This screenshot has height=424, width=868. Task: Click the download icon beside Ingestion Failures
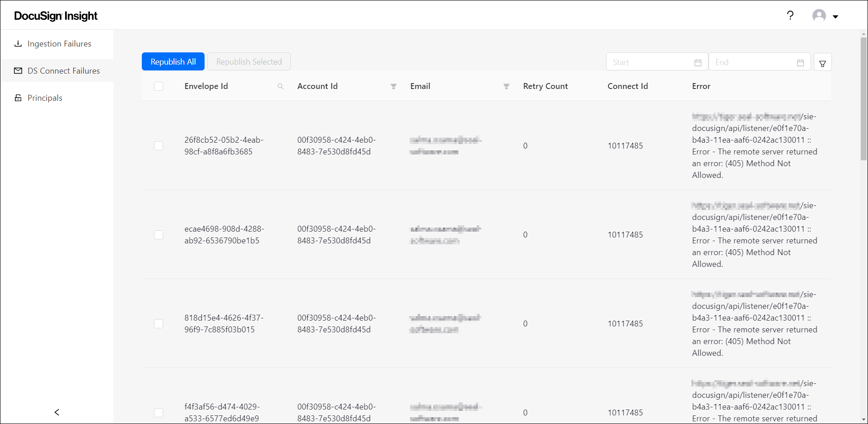click(18, 43)
